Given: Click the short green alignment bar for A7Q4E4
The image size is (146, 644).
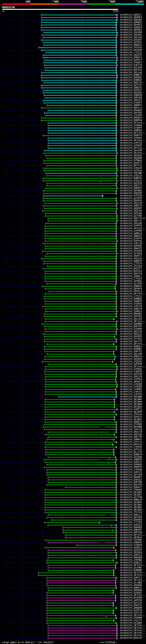Looking at the screenshot, I should tap(96, 545).
